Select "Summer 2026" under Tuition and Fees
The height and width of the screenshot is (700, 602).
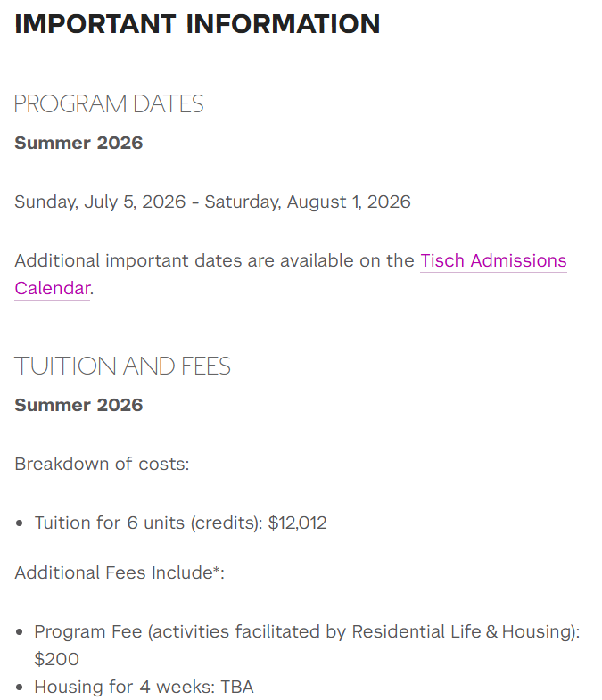pyautogui.click(x=78, y=406)
